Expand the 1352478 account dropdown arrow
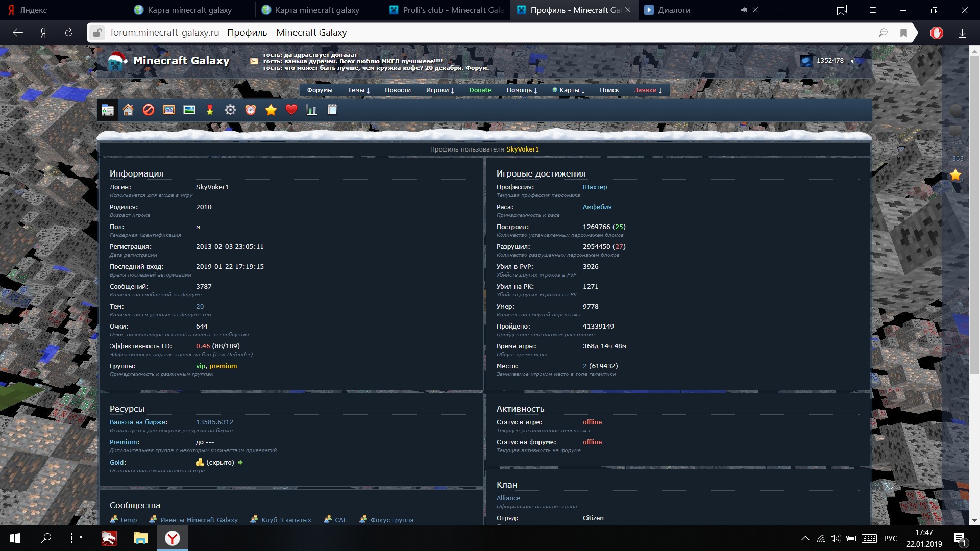The height and width of the screenshot is (551, 980). point(852,61)
